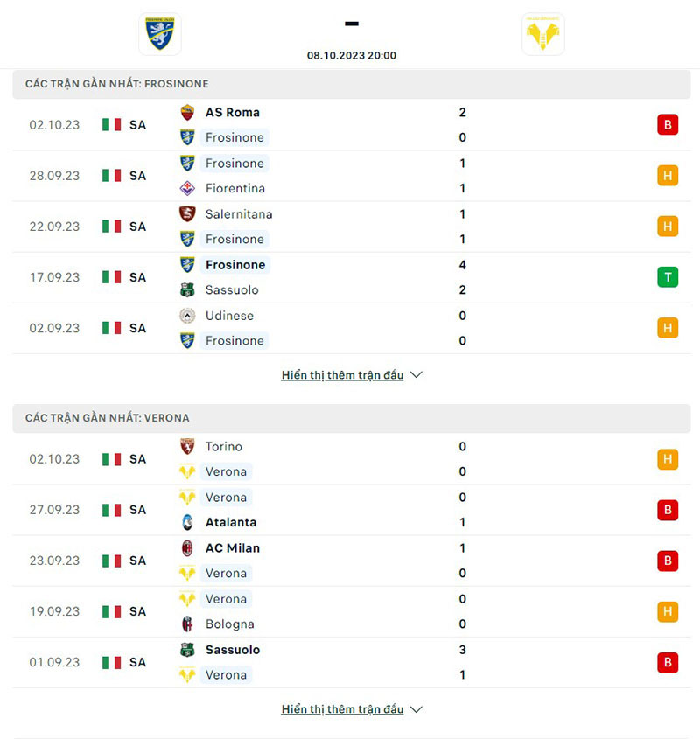Click the Verona crest in the match header
Screen dimensions: 700x739
point(542,34)
